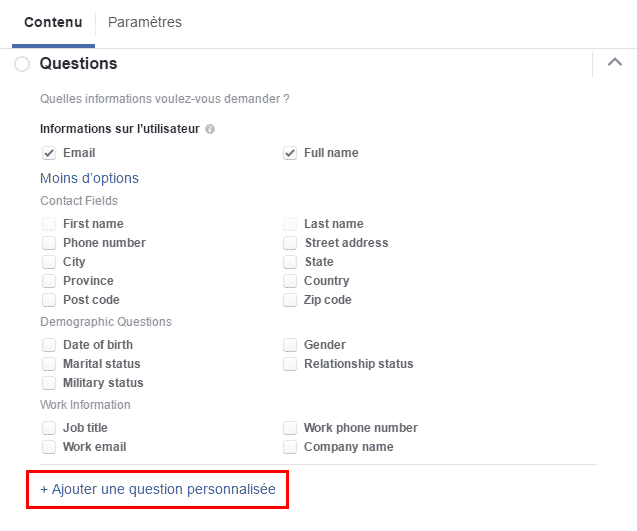Viewport: 637px width, 531px height.
Task: Switch to the Paramètres tab
Action: [145, 22]
